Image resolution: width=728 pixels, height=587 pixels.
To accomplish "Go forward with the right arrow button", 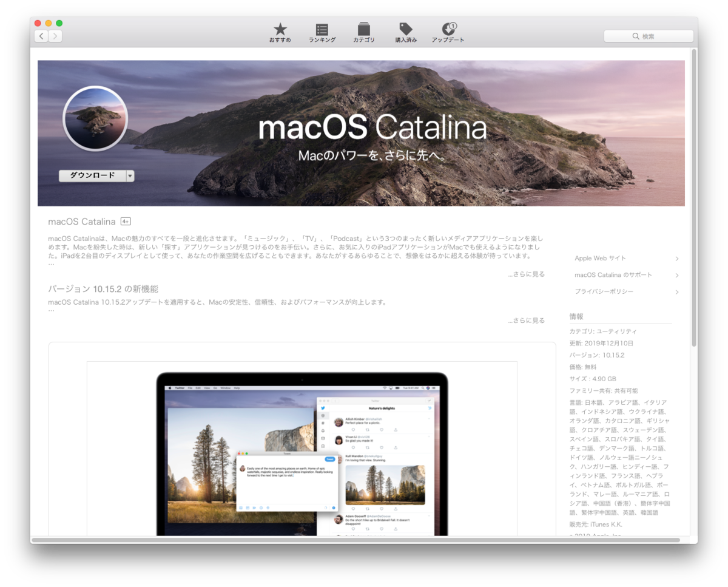I will coord(55,36).
